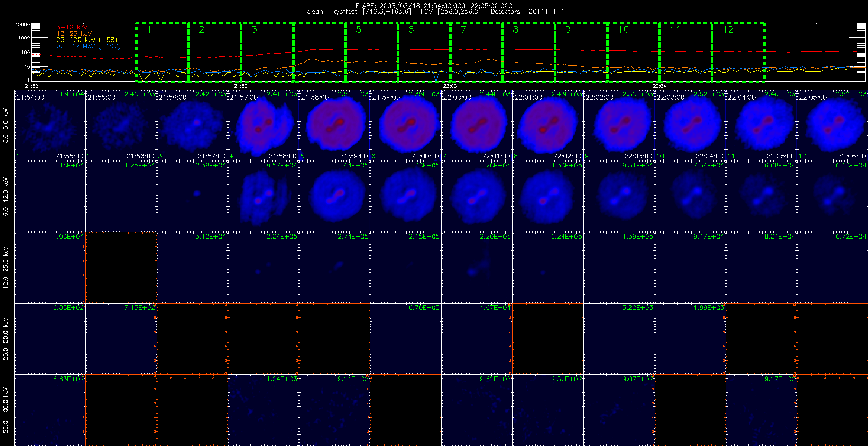This screenshot has width=868, height=446.
Task: Open the 50.0-100.0 keV image labeled 9.62E+02
Action: [x=477, y=409]
